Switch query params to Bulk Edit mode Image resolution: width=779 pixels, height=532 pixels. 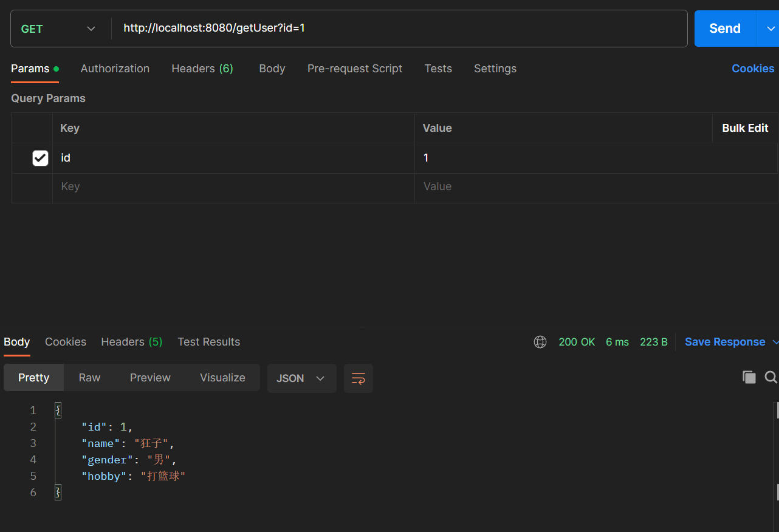click(745, 128)
